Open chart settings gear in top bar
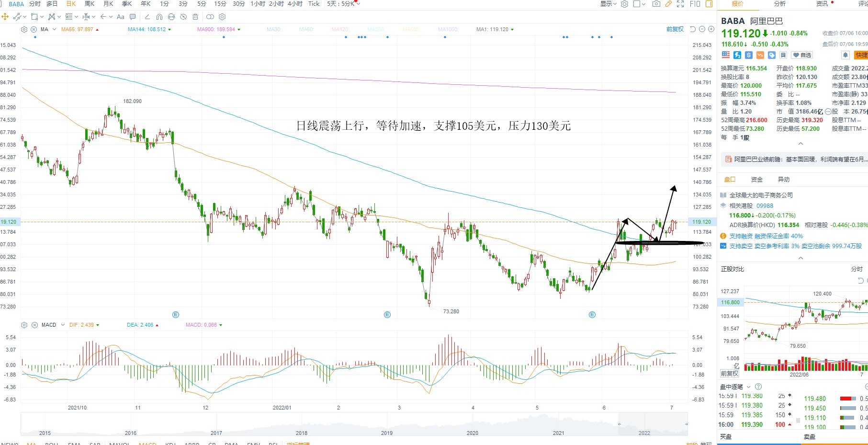868x445 pixels. point(624,4)
